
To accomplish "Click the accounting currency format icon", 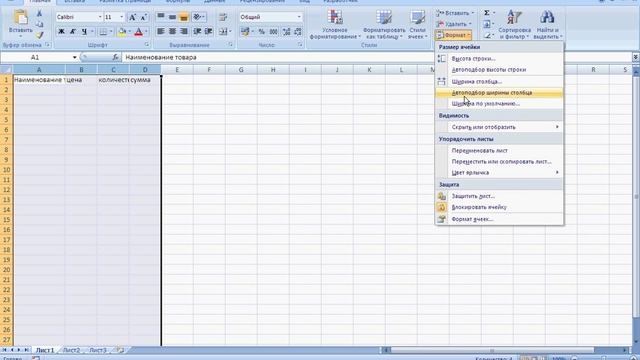I will 244,31.
